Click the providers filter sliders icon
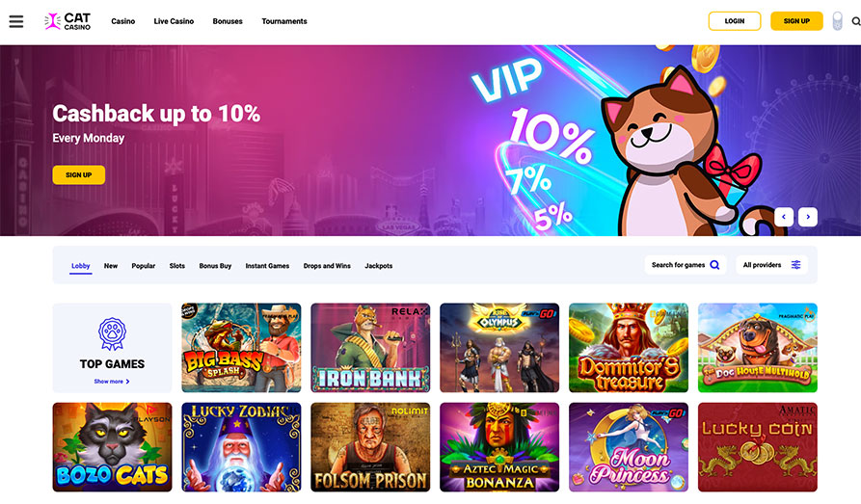861x504 pixels. click(795, 265)
